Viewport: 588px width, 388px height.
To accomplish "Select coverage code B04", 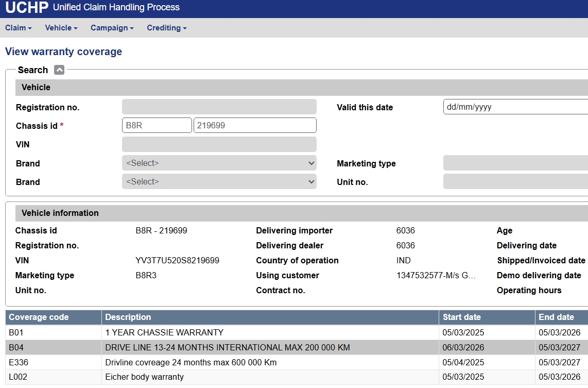I will click(x=16, y=347).
